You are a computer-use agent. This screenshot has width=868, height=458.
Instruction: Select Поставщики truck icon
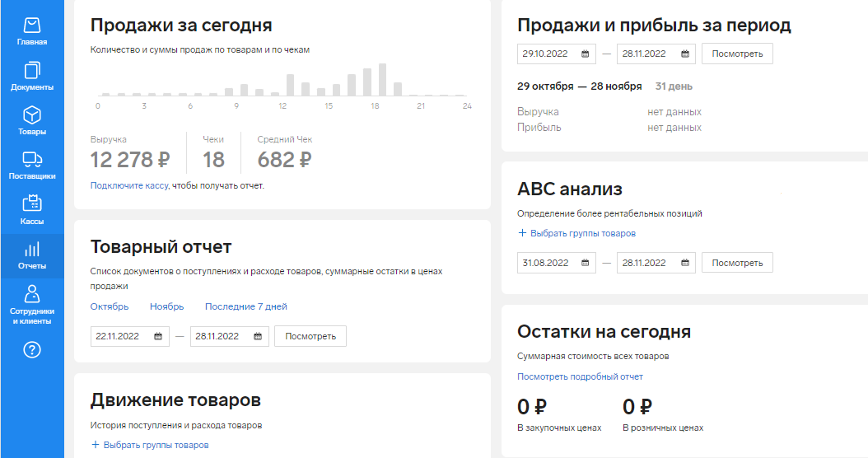(32, 160)
